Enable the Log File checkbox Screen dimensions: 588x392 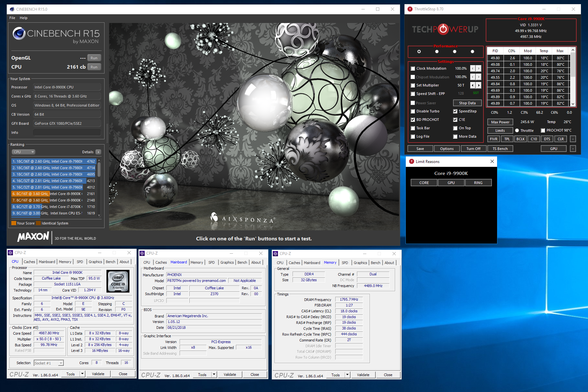pyautogui.click(x=413, y=136)
